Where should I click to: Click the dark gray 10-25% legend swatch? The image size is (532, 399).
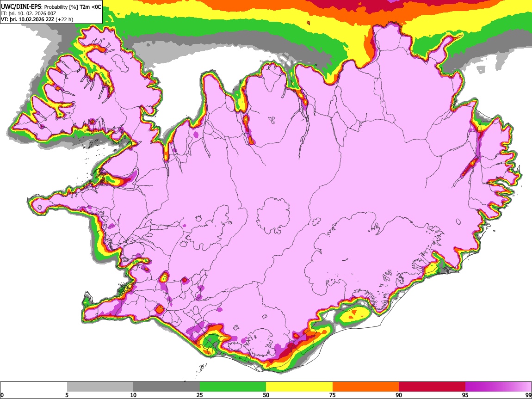[x=167, y=387]
